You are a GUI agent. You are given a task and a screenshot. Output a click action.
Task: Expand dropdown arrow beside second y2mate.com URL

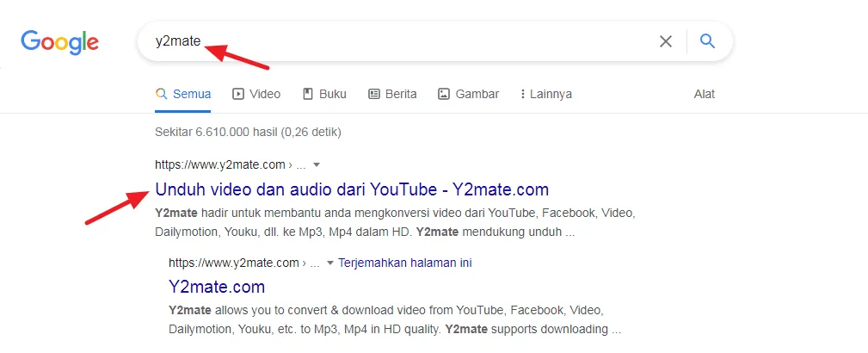click(x=330, y=263)
